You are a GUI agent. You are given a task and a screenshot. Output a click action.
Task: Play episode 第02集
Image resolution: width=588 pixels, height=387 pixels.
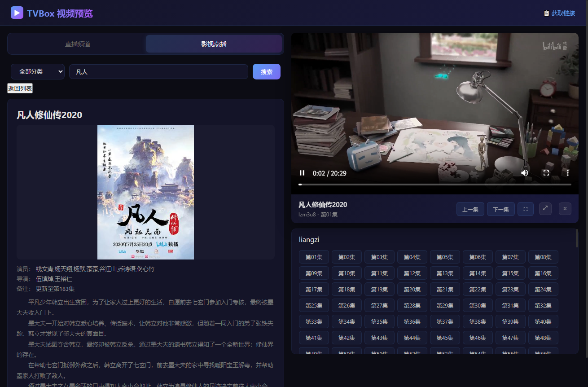coord(347,257)
